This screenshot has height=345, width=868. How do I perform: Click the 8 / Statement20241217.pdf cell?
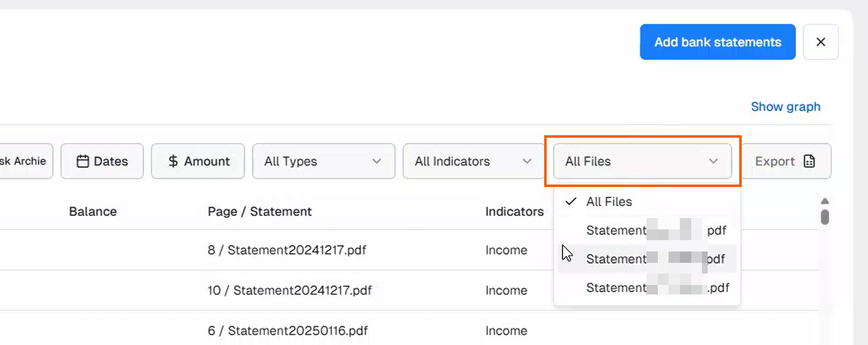287,250
